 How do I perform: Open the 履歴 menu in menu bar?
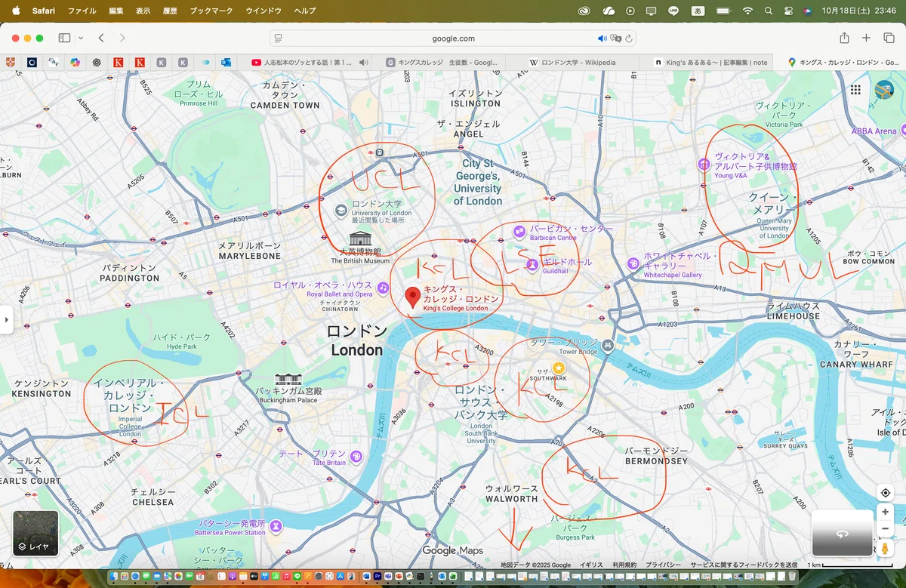click(170, 11)
